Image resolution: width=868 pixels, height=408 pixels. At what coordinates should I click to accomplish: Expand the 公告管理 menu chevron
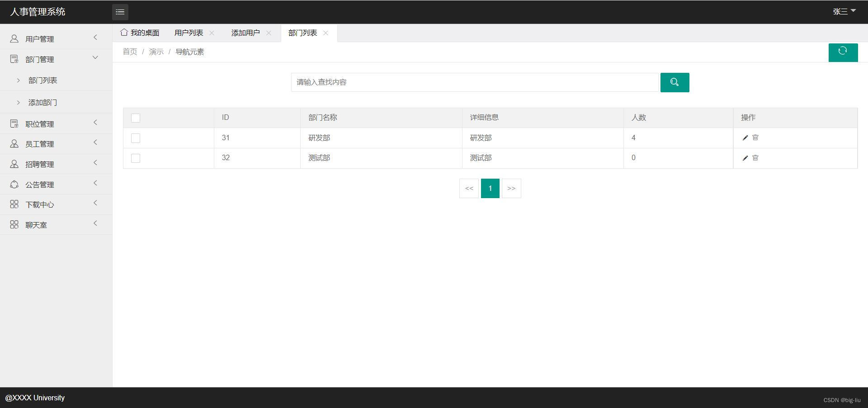click(x=95, y=183)
